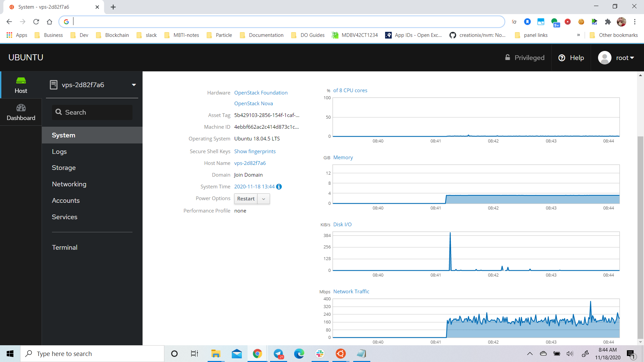Launch Slack from the taskbar
This screenshot has width=644, height=362.
320,354
